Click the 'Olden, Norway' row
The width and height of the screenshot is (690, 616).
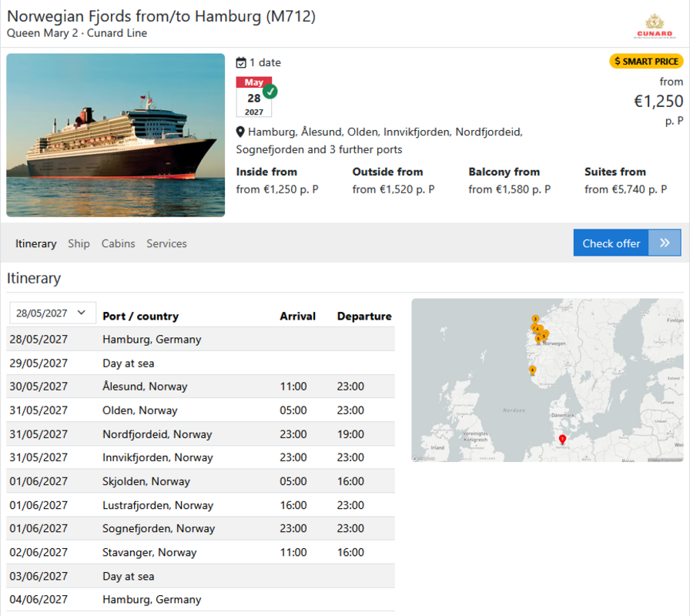[x=201, y=410]
